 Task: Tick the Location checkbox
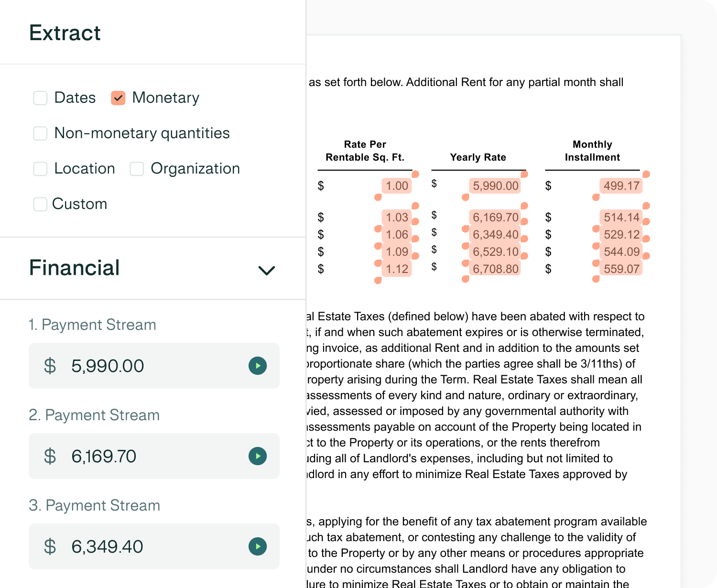40,169
